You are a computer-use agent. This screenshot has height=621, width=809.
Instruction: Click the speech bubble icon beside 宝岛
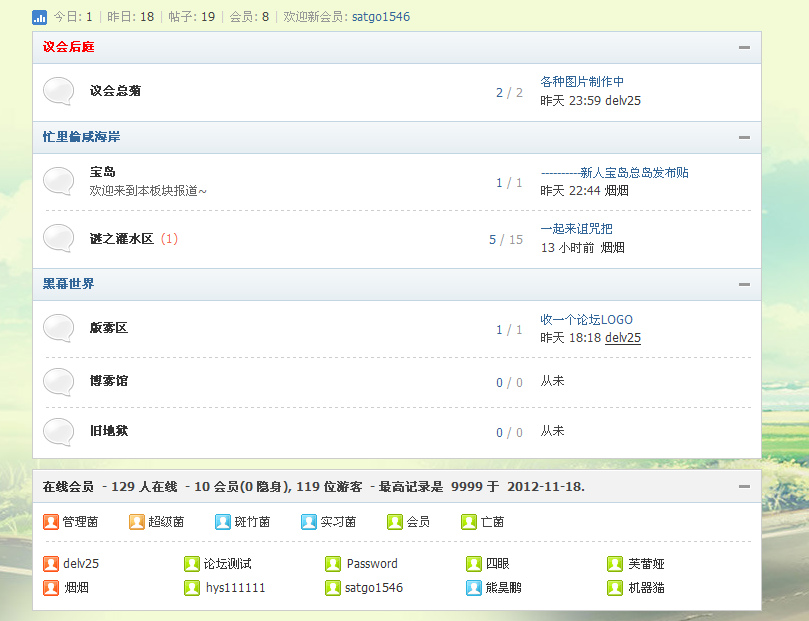point(59,181)
